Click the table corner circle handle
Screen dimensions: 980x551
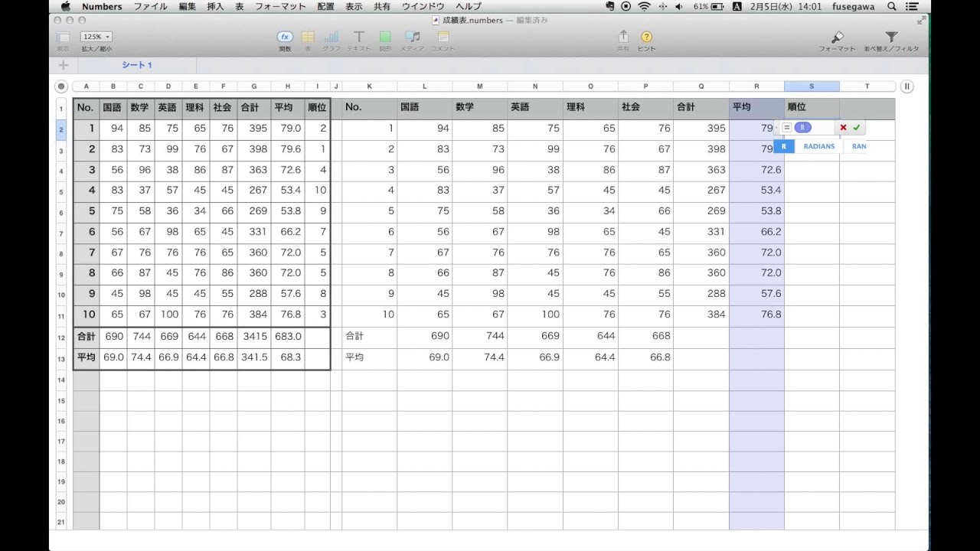(x=61, y=86)
